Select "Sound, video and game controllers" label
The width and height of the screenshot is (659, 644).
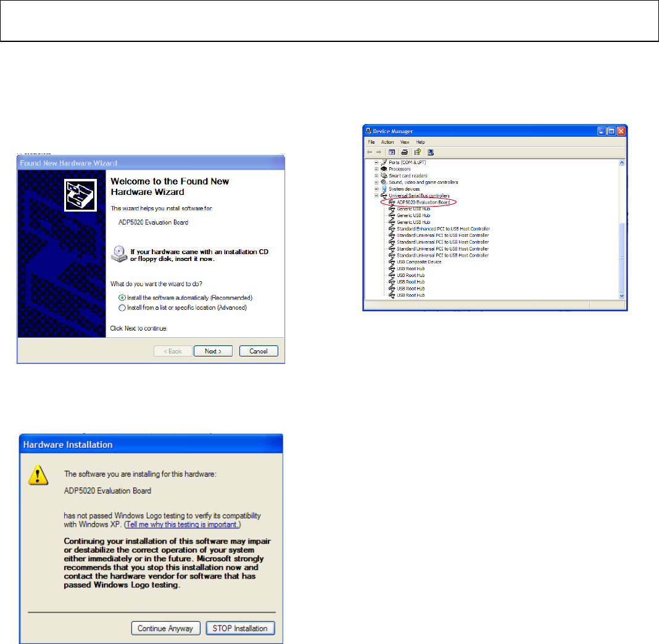point(423,183)
